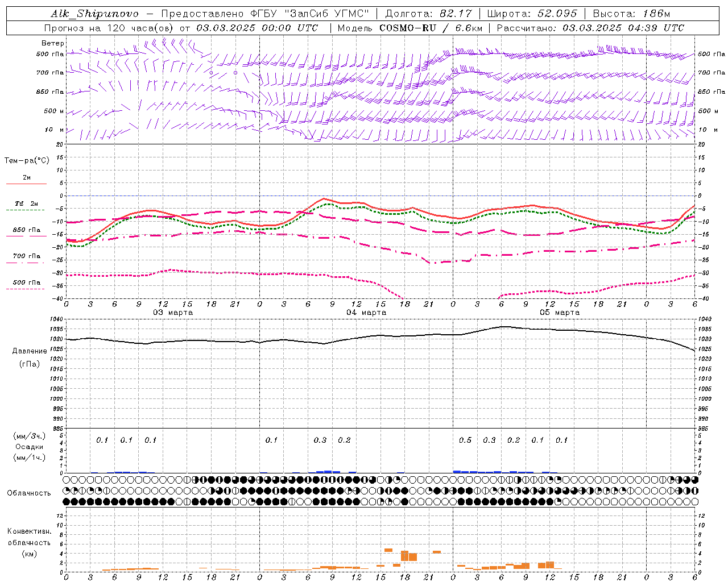Click the 850 гПа temperature legend entry
This screenshot has width=728, height=582.
(27, 230)
